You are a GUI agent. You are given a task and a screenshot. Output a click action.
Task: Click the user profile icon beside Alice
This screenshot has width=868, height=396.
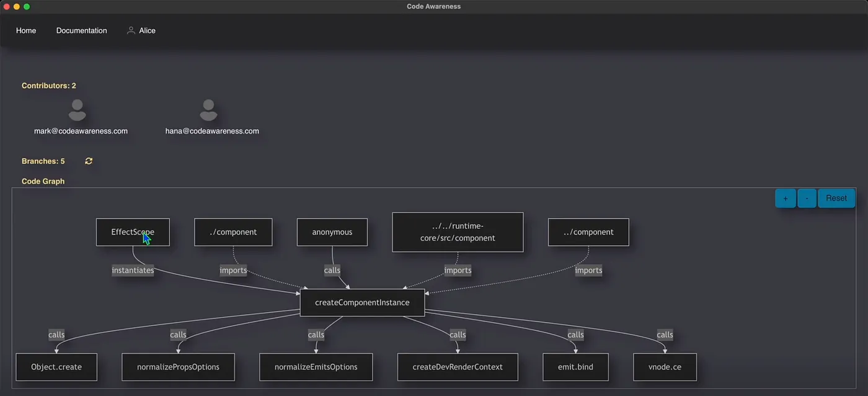[x=131, y=30]
